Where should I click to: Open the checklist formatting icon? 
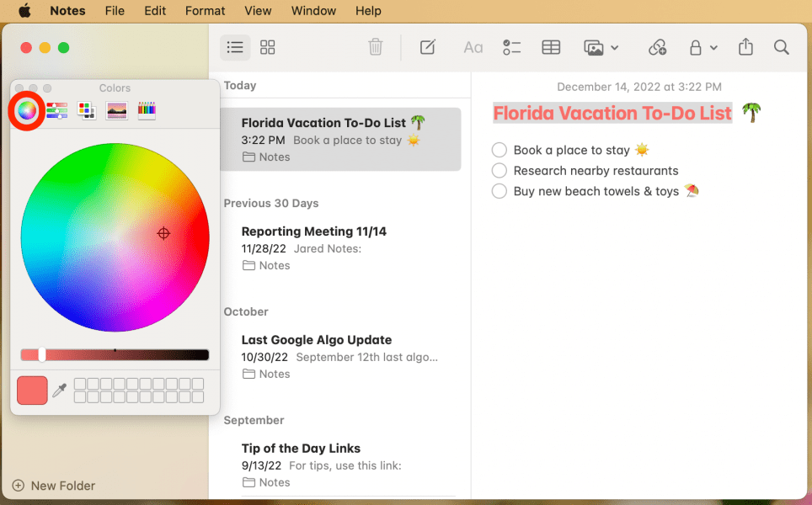[x=511, y=47]
